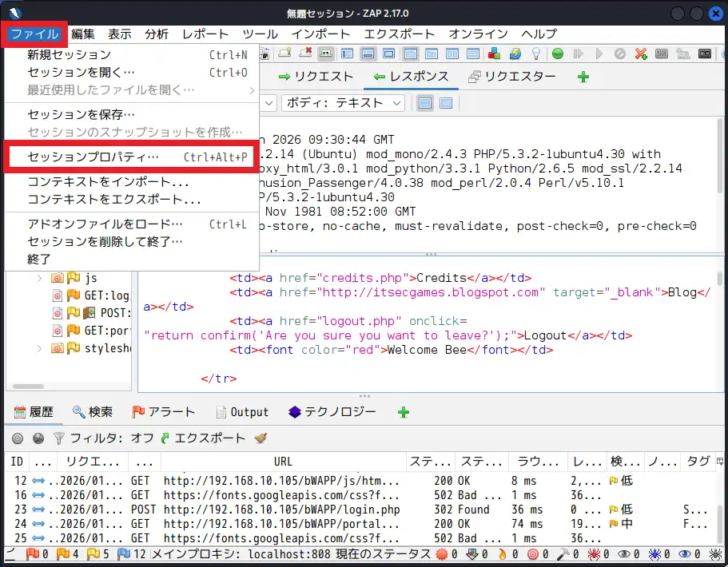
Task: Switch to the Alerts tab
Action: (x=163, y=412)
